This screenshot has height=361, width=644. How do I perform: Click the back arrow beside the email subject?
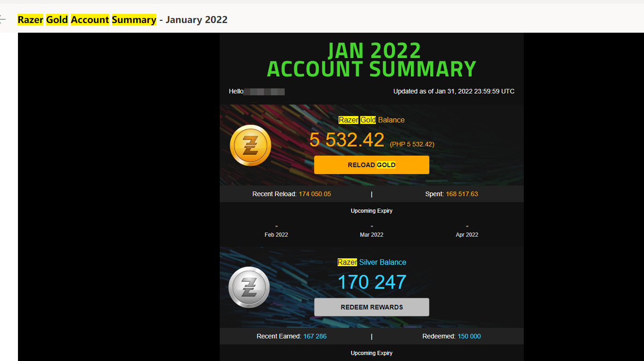tap(2, 19)
